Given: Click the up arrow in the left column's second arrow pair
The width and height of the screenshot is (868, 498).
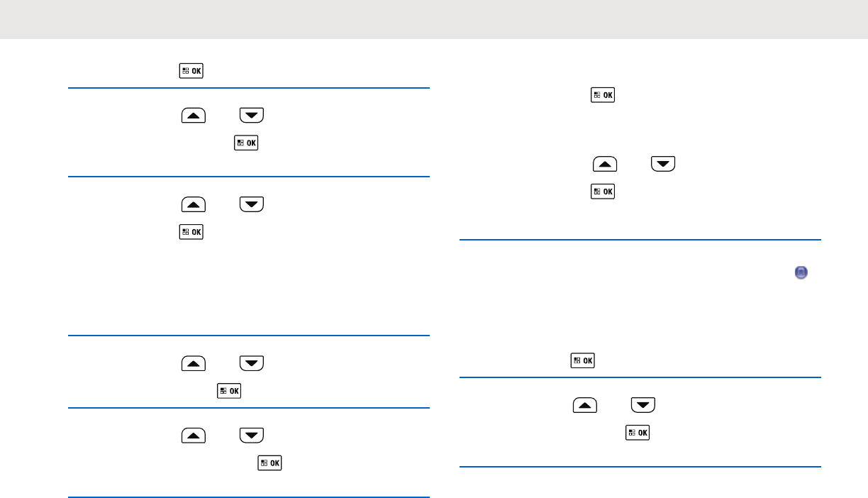Looking at the screenshot, I should pyautogui.click(x=194, y=204).
